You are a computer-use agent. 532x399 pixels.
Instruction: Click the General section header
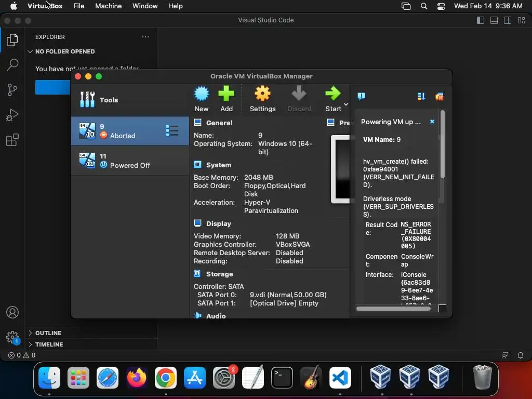(219, 123)
